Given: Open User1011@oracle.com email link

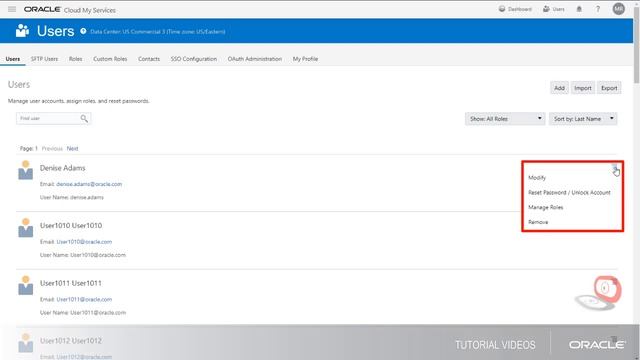Looking at the screenshot, I should point(84,299).
